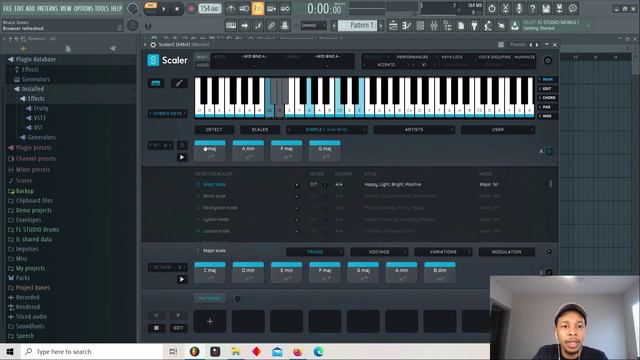Play the Major scale chords row
Image resolution: width=640 pixels, height=360 pixels.
(x=182, y=280)
